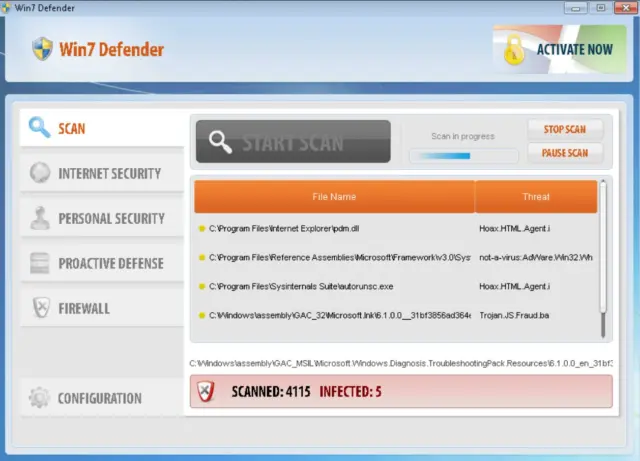Image resolution: width=640 pixels, height=461 pixels.
Task: Open the SCAN section
Action: tap(102, 128)
